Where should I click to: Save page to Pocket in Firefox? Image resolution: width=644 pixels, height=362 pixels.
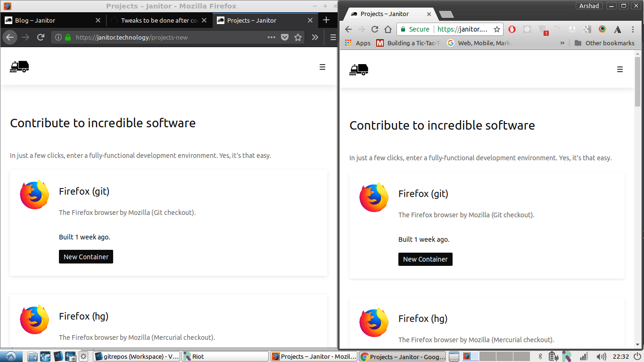(x=285, y=37)
